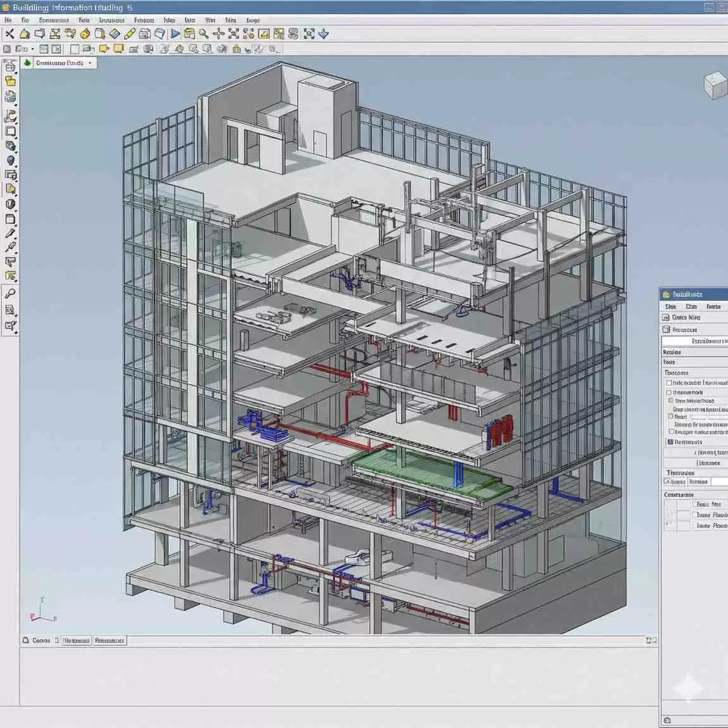Screen dimensions: 728x728
Task: Open the first menu in the menu bar
Action: 8,20
